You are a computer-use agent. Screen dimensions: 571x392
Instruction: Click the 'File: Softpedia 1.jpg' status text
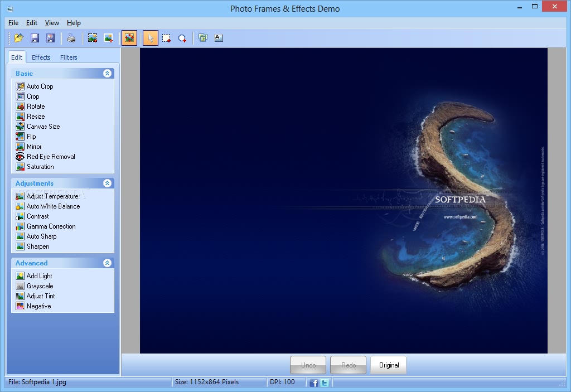[x=37, y=382]
